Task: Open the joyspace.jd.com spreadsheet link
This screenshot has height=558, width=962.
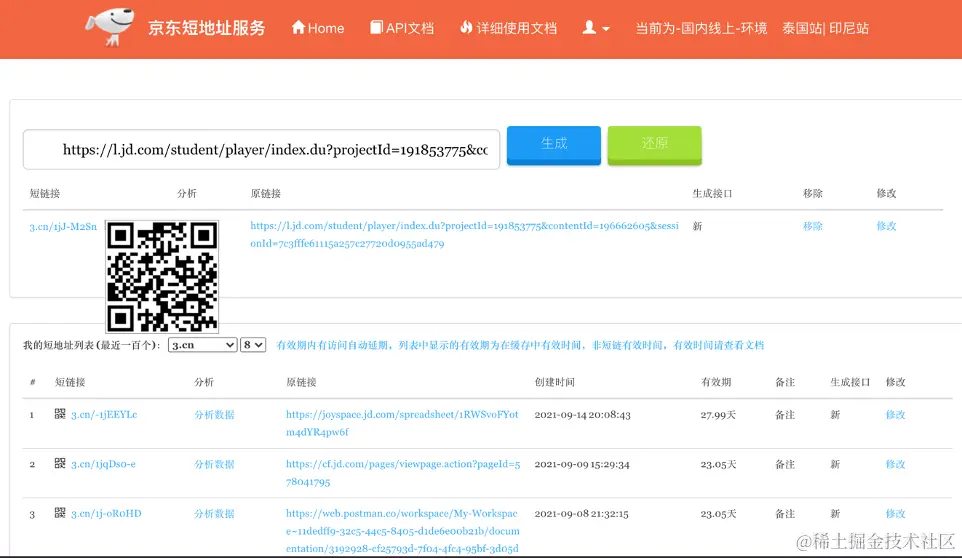Action: pyautogui.click(x=402, y=423)
